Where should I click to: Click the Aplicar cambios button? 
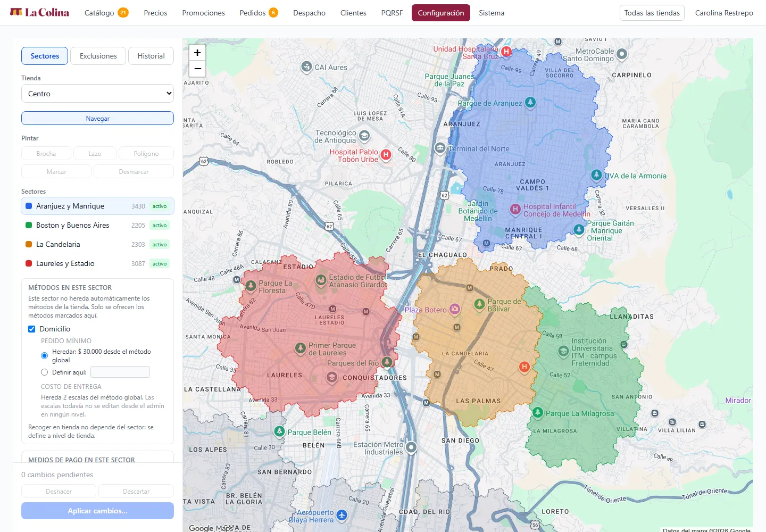click(x=98, y=511)
